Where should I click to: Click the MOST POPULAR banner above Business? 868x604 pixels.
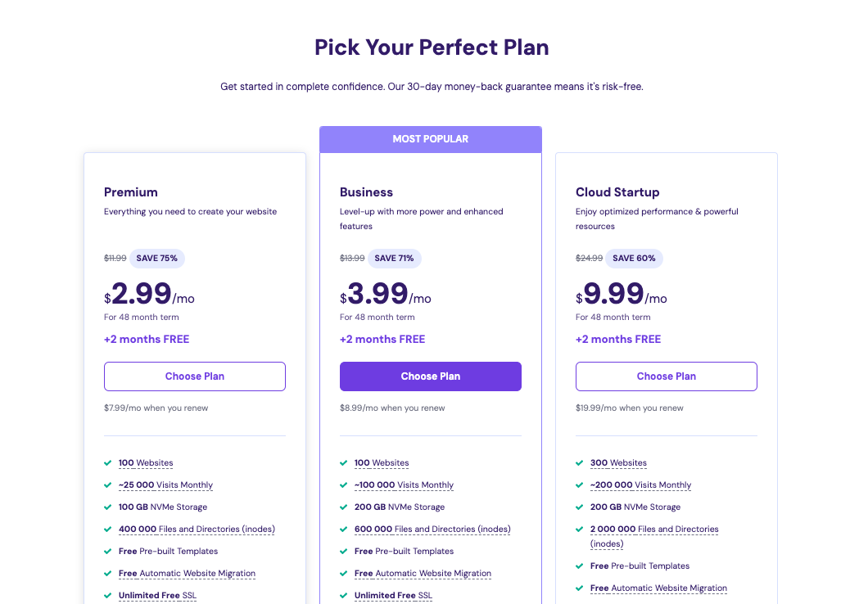[430, 139]
